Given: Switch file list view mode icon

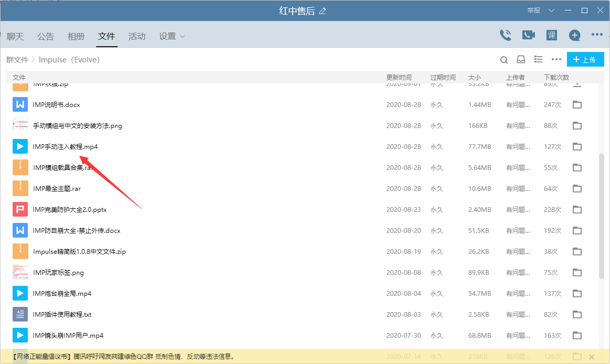Looking at the screenshot, I should [x=539, y=59].
